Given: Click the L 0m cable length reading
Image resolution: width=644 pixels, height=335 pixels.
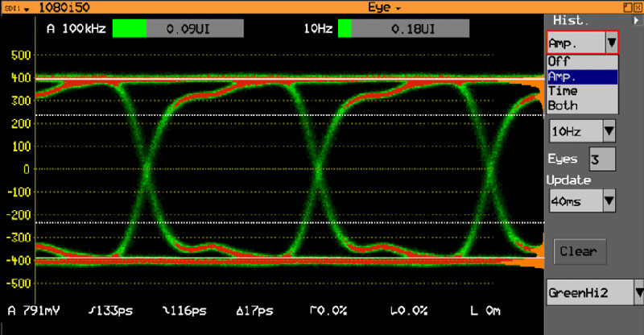Looking at the screenshot, I should 485,311.
